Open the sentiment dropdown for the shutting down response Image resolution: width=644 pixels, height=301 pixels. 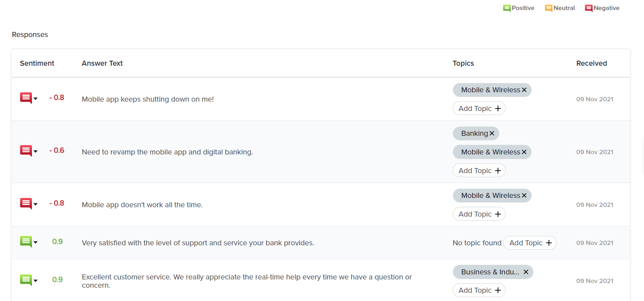36,99
